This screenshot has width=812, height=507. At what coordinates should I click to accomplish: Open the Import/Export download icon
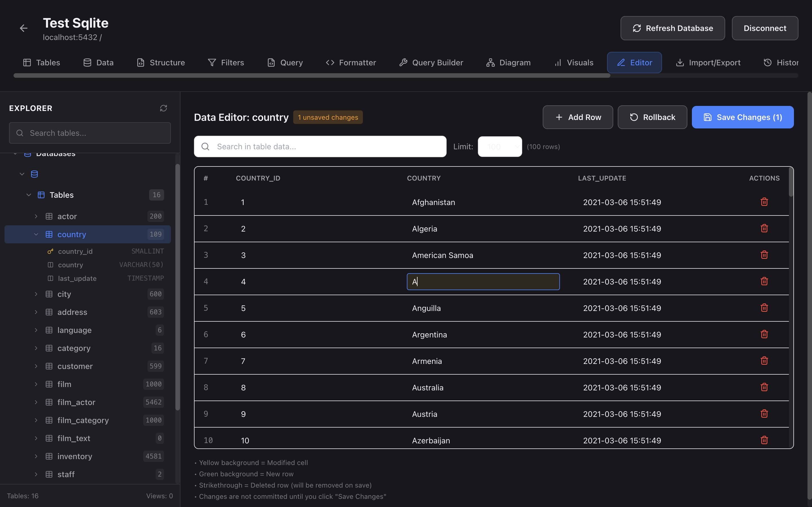click(680, 62)
